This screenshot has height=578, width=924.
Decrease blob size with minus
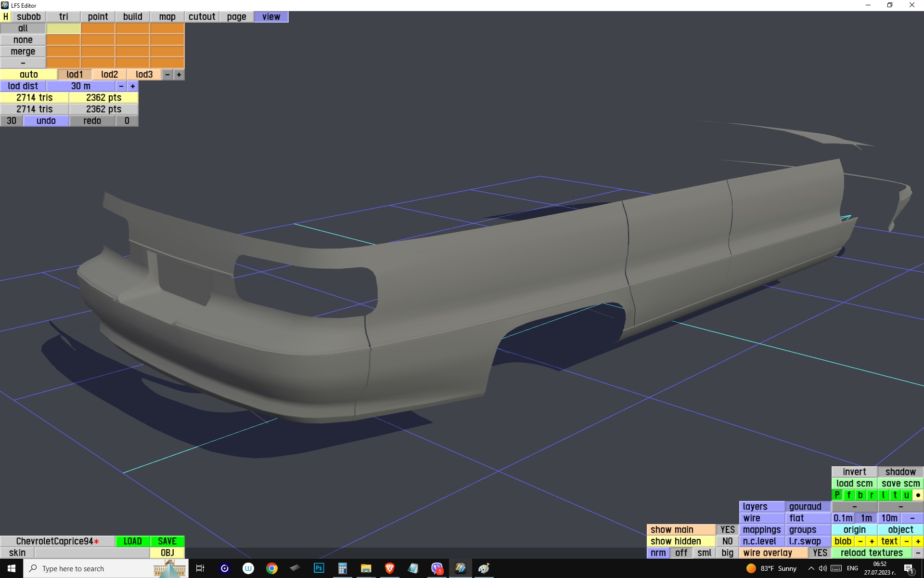click(860, 541)
